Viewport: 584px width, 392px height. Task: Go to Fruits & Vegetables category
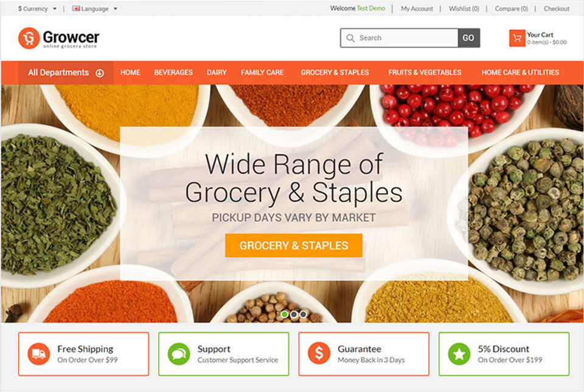click(x=425, y=72)
